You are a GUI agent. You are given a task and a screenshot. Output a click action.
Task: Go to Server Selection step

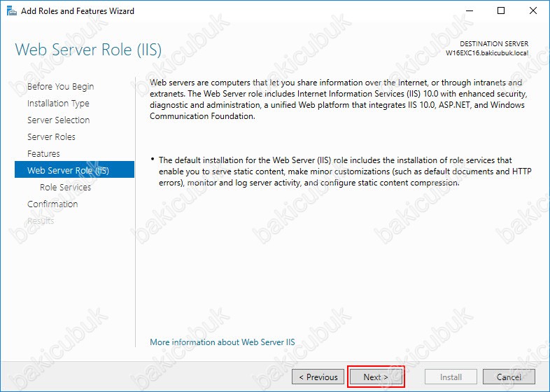coord(58,120)
